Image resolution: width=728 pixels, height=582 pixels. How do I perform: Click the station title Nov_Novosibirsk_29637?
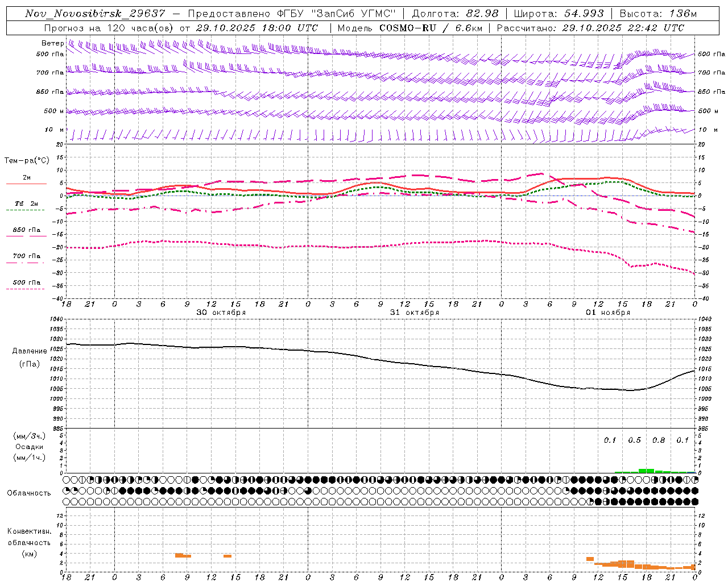[95, 14]
